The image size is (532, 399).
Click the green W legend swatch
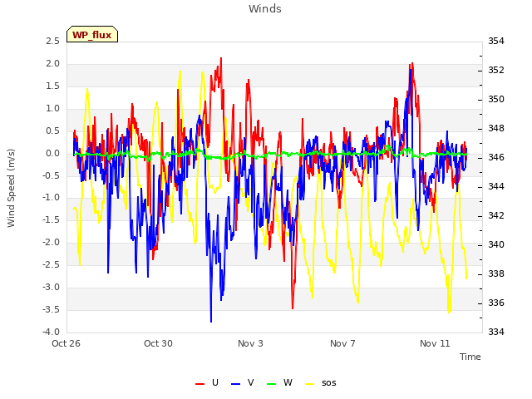tap(272, 384)
